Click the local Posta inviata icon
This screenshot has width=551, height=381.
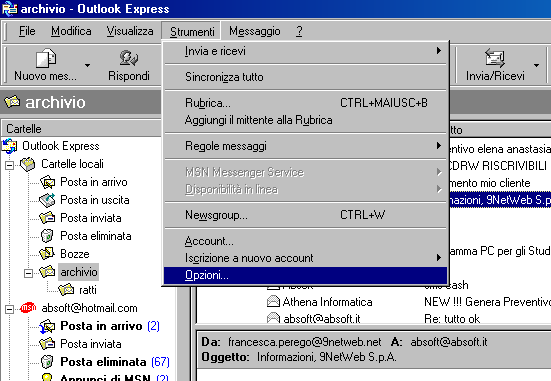coord(47,218)
